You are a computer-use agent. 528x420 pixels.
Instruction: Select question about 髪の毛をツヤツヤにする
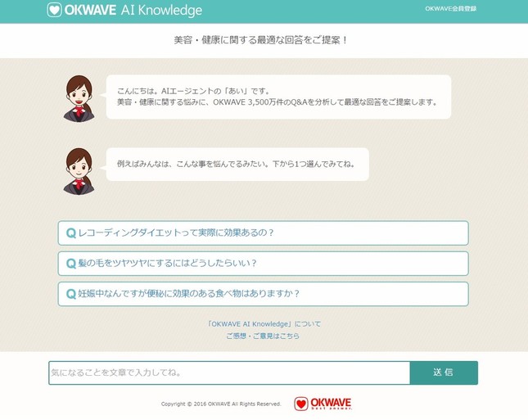coord(263,264)
